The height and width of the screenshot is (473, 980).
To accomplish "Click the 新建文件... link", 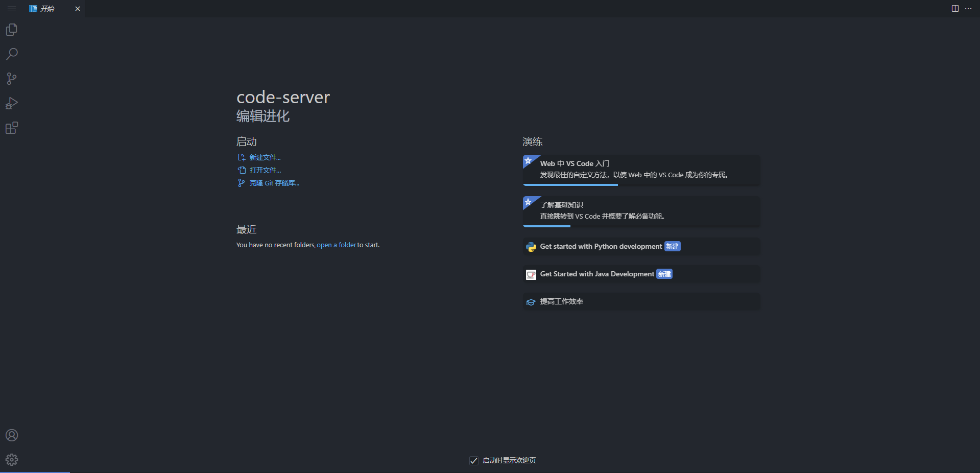I will [x=265, y=157].
